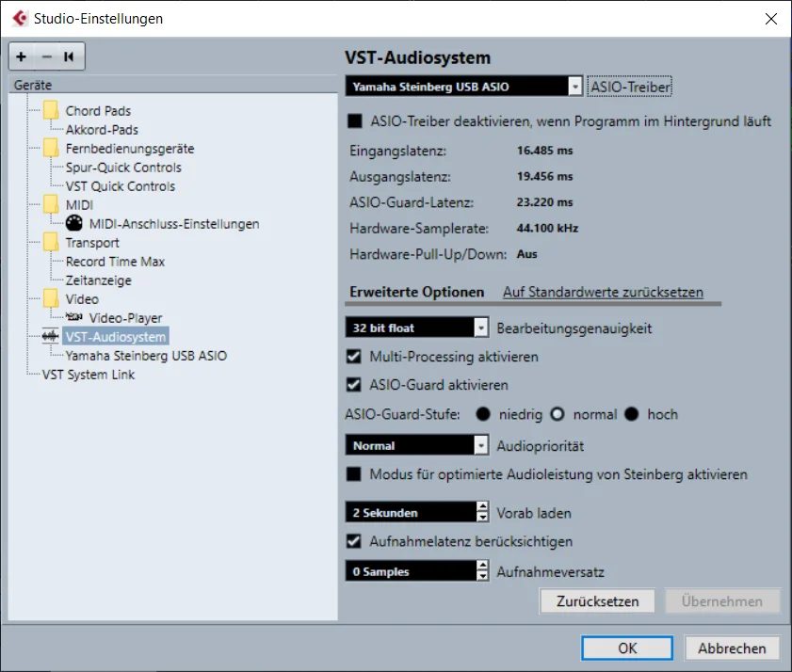Click the Video folder icon
The image size is (792, 672).
[51, 299]
